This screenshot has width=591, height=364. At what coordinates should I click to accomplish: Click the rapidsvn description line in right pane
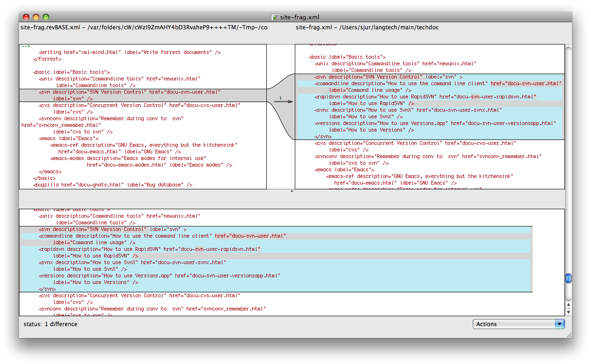point(426,97)
